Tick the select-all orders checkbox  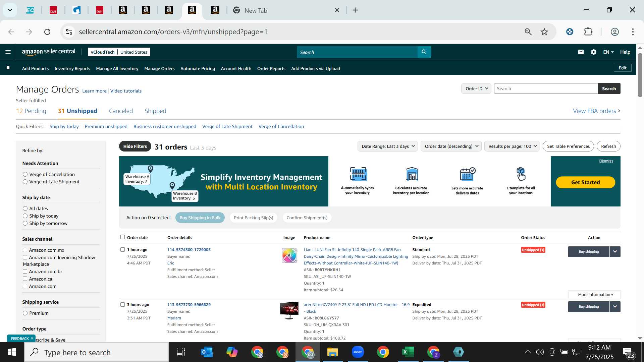point(122,237)
